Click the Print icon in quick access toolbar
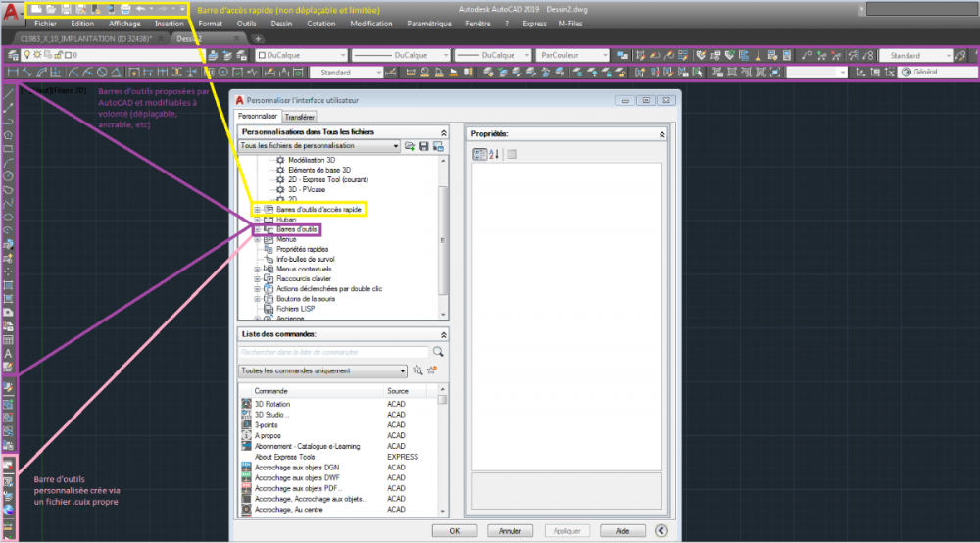 (125, 10)
